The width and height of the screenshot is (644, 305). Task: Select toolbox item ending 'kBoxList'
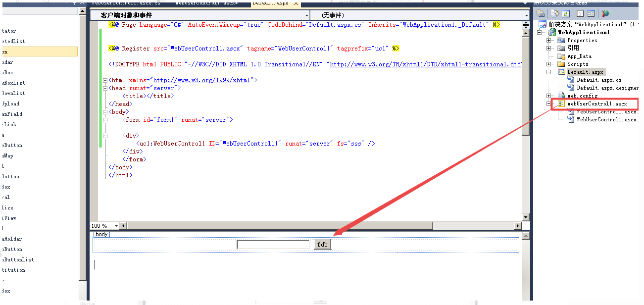click(x=14, y=83)
